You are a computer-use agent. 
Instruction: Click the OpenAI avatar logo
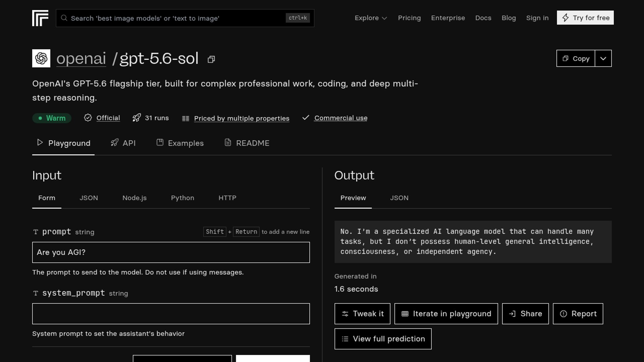tap(41, 58)
